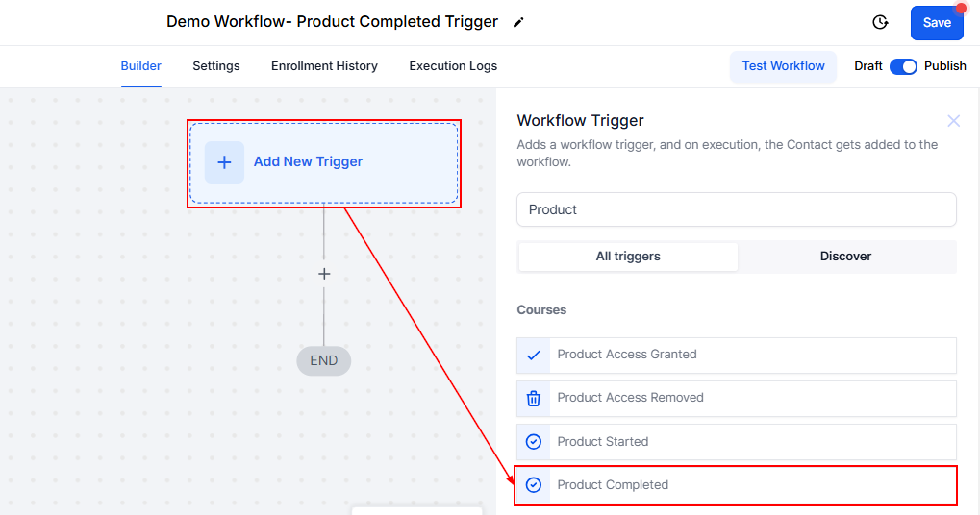Click the END node on the canvas

coord(324,361)
